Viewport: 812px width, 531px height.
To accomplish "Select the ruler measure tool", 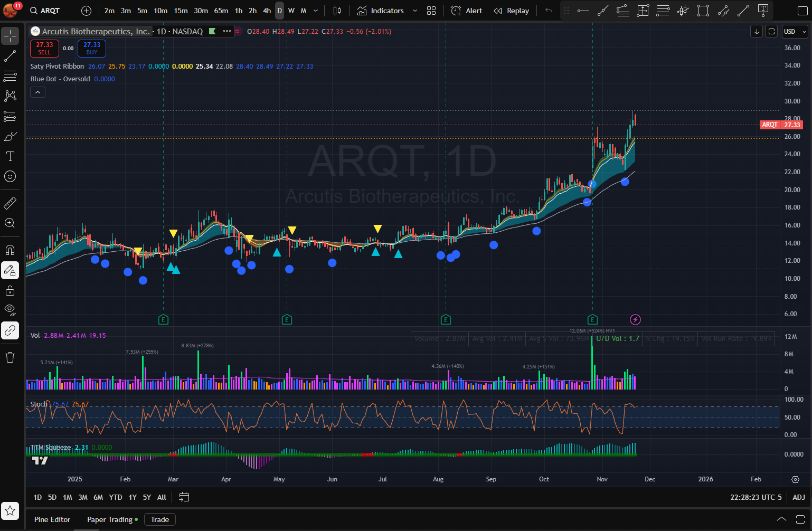I will pyautogui.click(x=10, y=203).
